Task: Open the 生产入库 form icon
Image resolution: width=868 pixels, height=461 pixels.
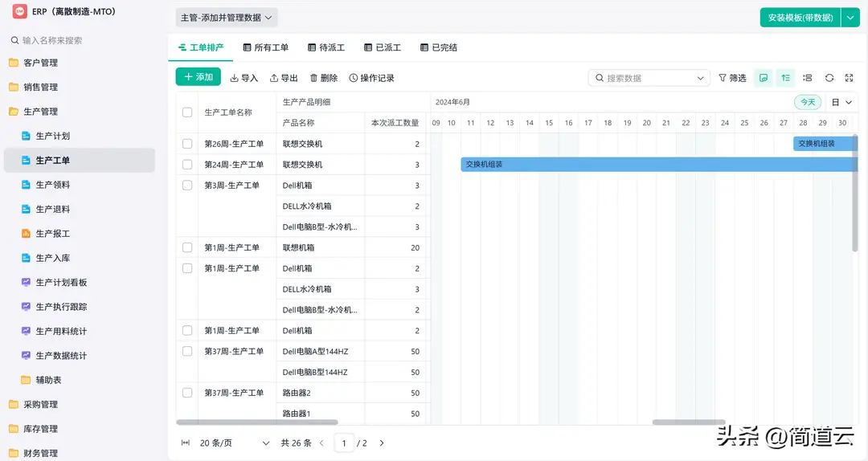Action: click(26, 257)
